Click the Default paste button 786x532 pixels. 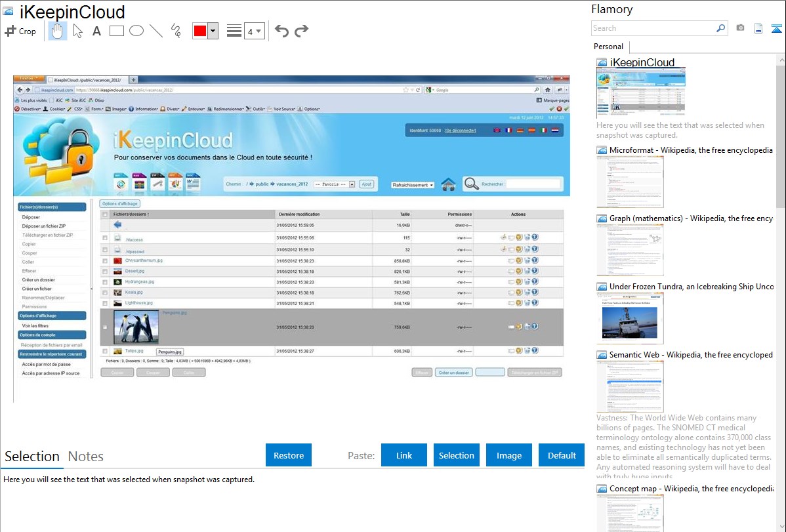562,455
